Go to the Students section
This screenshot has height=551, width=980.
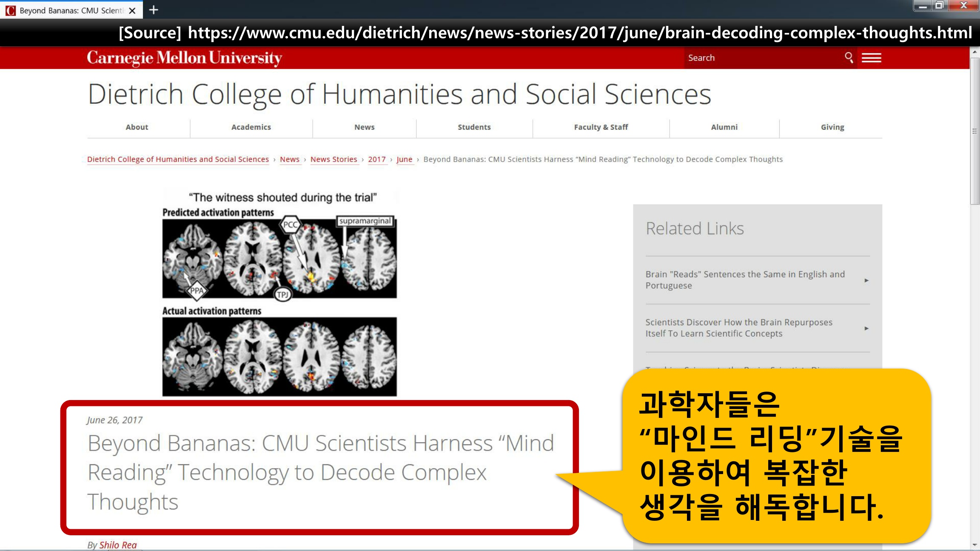point(474,127)
